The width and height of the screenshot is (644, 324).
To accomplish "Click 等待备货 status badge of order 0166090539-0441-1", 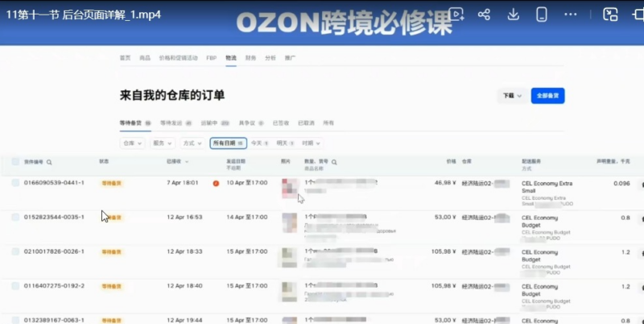I will pyautogui.click(x=111, y=184).
